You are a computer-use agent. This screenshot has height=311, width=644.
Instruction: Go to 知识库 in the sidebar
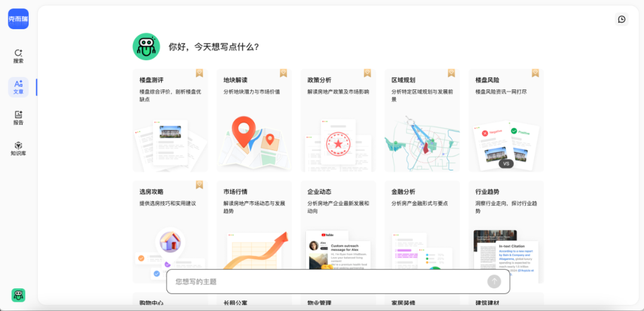tap(18, 149)
